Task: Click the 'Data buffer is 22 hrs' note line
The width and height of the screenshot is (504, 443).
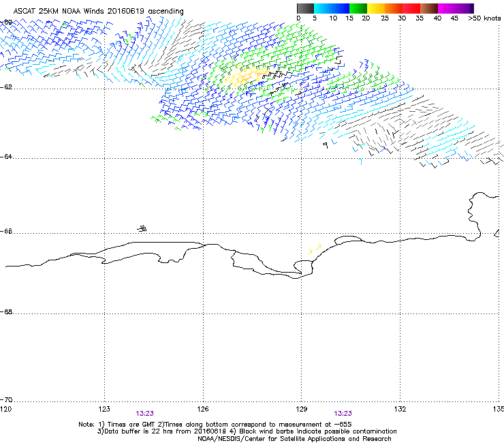Action: click(x=247, y=431)
